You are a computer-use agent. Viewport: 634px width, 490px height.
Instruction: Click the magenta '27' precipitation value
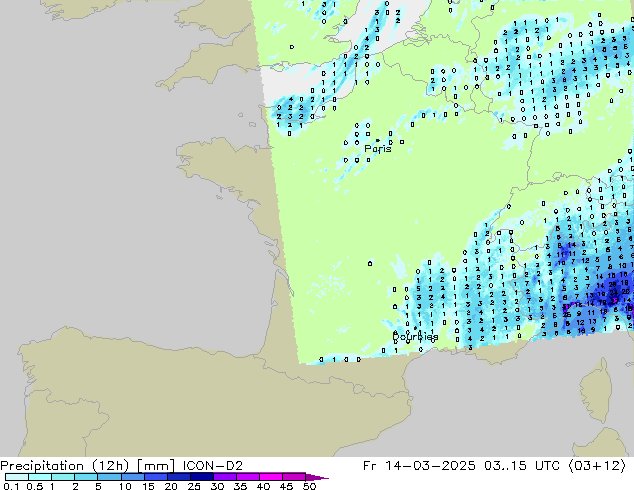615,301
